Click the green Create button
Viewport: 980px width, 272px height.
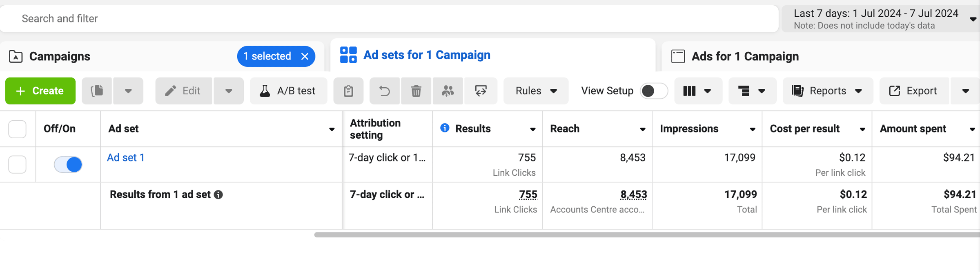tap(40, 91)
